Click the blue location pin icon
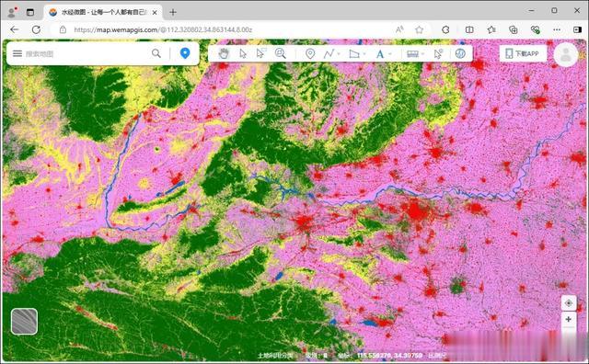This screenshot has width=589, height=364. [185, 53]
